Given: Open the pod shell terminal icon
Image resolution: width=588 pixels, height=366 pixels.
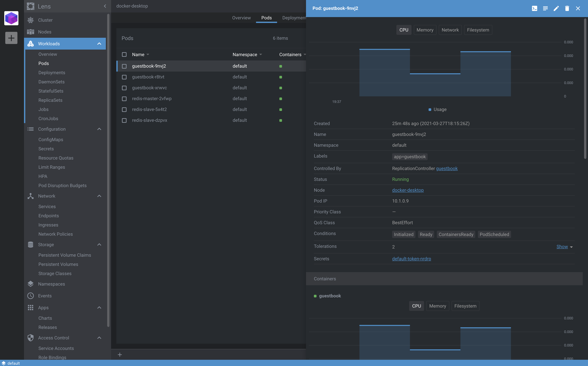Looking at the screenshot, I should pos(534,9).
